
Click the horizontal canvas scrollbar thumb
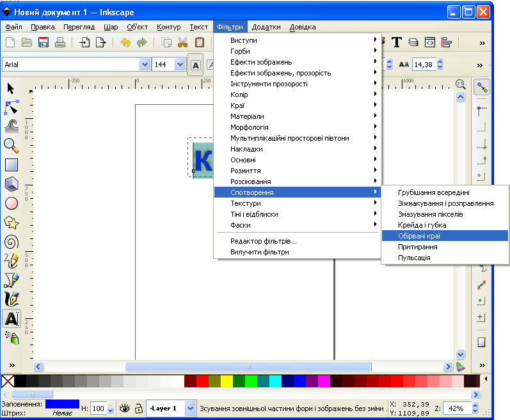[248, 367]
